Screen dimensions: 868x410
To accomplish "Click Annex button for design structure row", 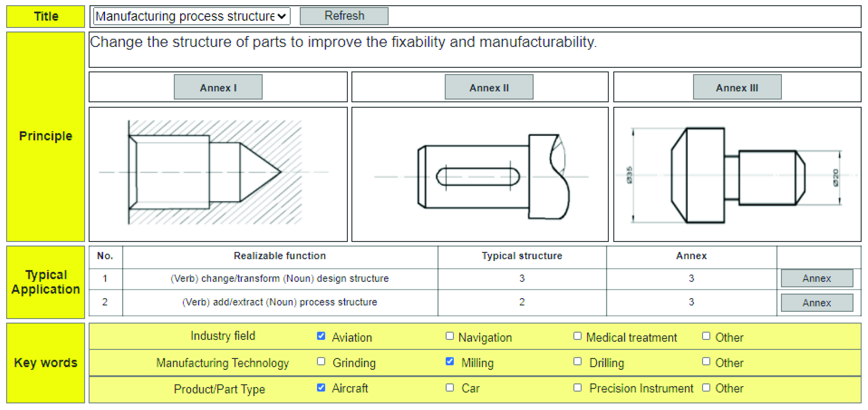I will pyautogui.click(x=816, y=278).
